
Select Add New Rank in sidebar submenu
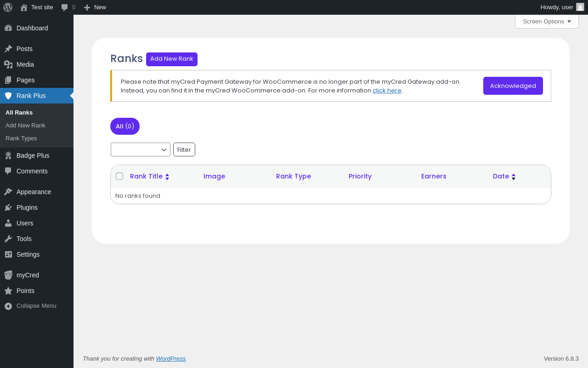point(25,126)
